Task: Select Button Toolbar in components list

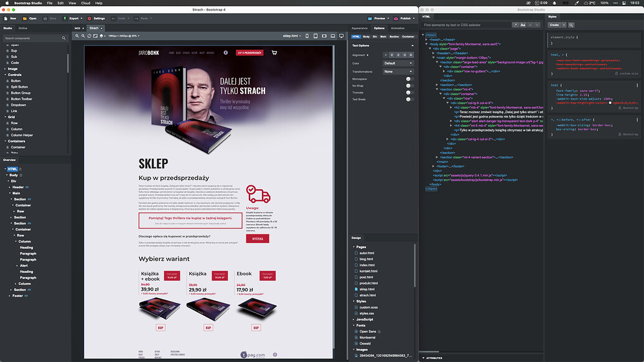Action: 21,99
